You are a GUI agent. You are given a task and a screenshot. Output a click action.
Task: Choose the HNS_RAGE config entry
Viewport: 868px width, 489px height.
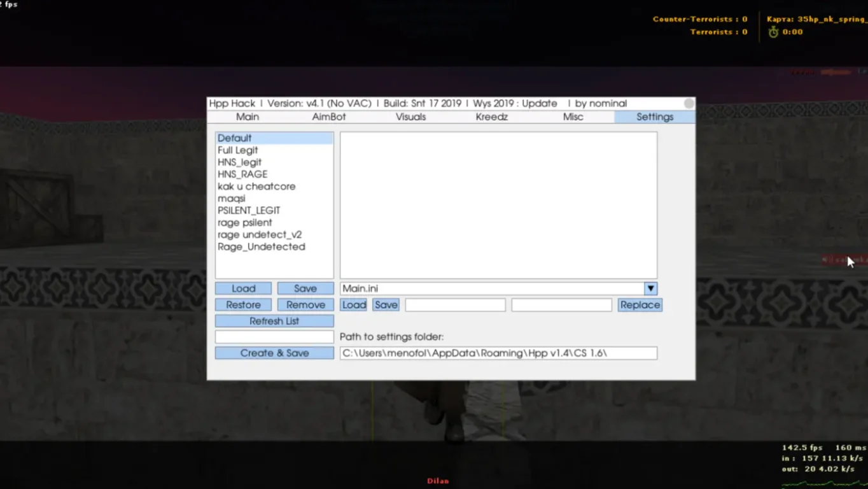(x=242, y=174)
